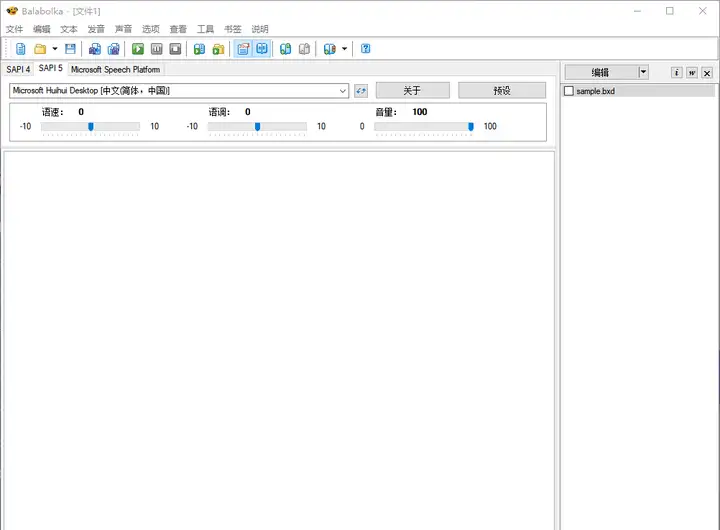The image size is (720, 530).
Task: Click the 编辑 button in the dictionary panel
Action: tap(601, 72)
